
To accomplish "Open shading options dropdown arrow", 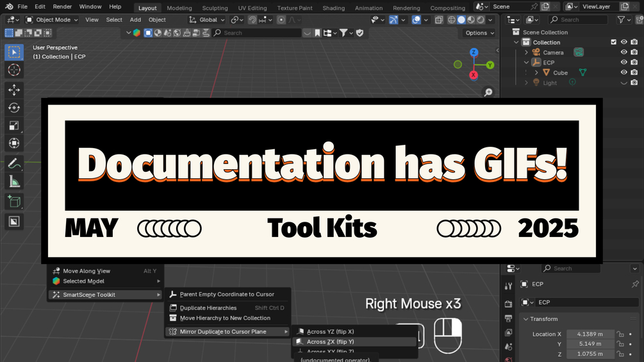I will pos(490,20).
